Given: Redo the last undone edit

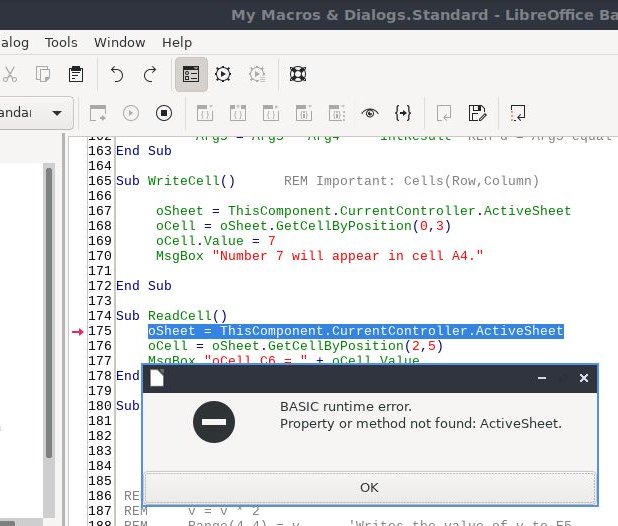Looking at the screenshot, I should pos(150,74).
